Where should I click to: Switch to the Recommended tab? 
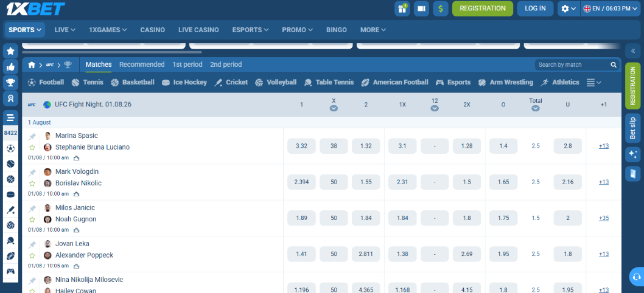tap(142, 64)
